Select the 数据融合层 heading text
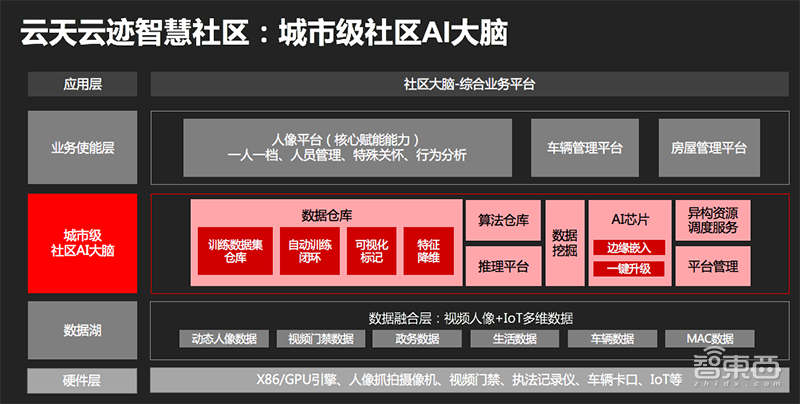800x404 pixels. point(470,318)
